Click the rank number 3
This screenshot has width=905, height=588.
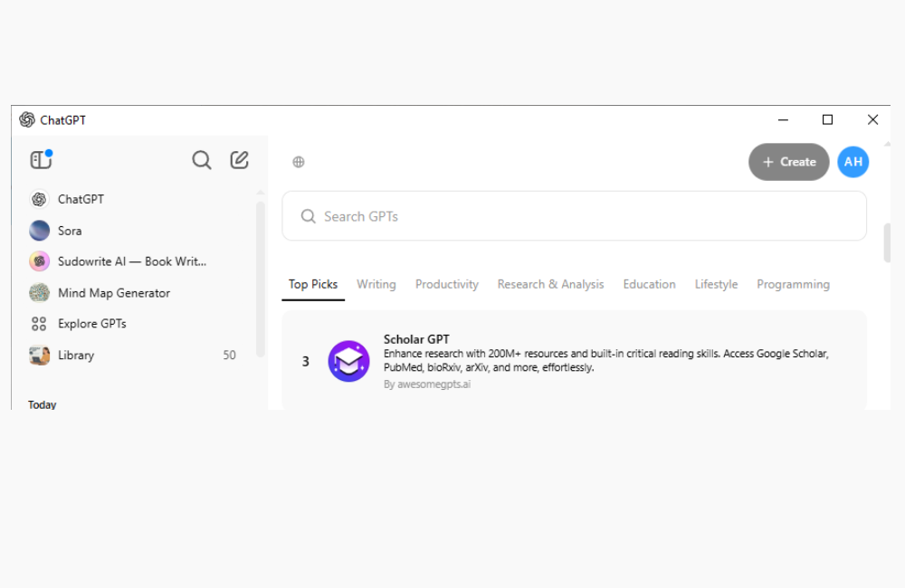click(305, 362)
